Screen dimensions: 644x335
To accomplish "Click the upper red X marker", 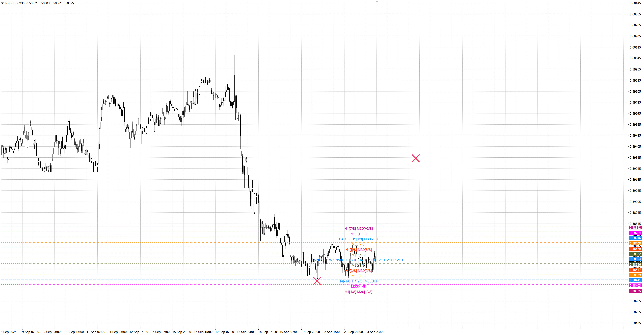I will pos(416,158).
